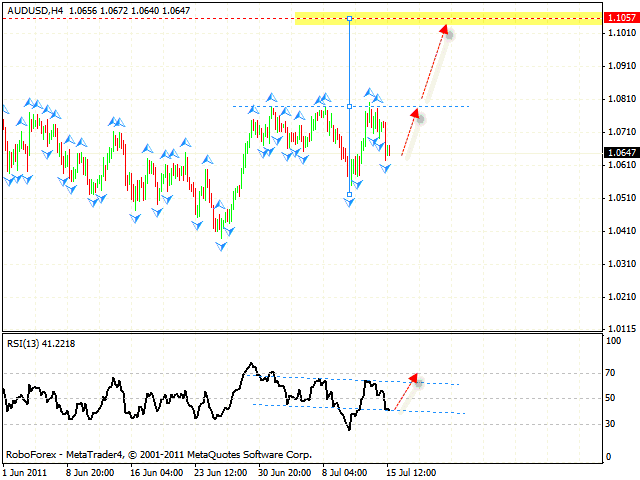This screenshot has height=480, width=640.
Task: Select the bottom square handle of the vertical line
Action: pyautogui.click(x=349, y=194)
